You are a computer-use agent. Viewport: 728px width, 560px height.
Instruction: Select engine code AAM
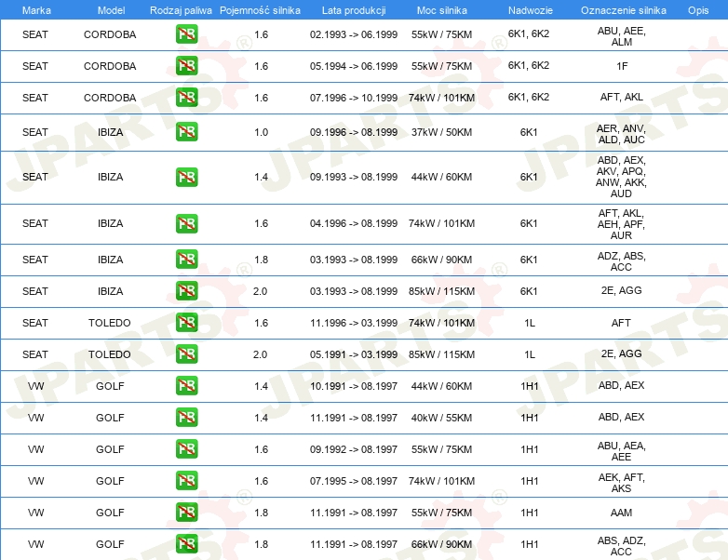[x=621, y=513]
